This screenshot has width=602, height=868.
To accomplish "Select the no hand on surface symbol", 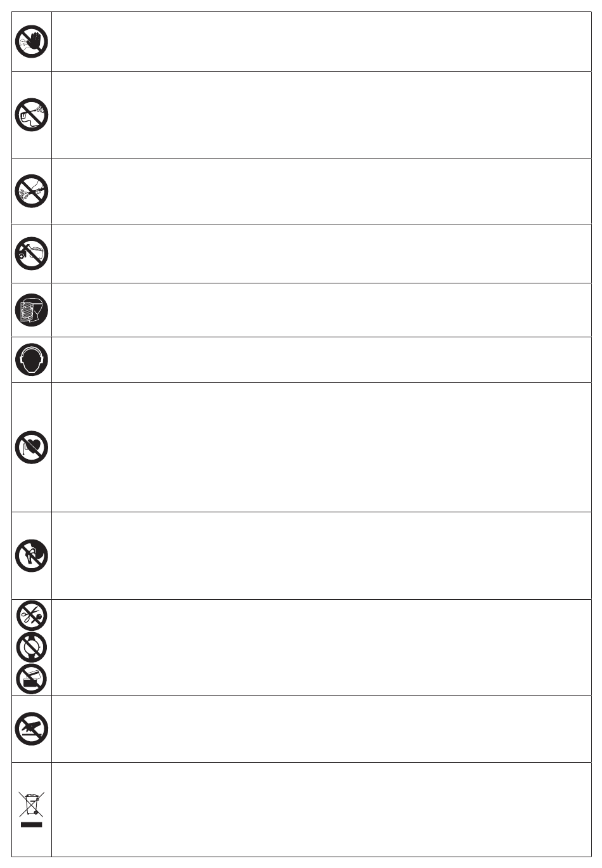I will coord(32,729).
